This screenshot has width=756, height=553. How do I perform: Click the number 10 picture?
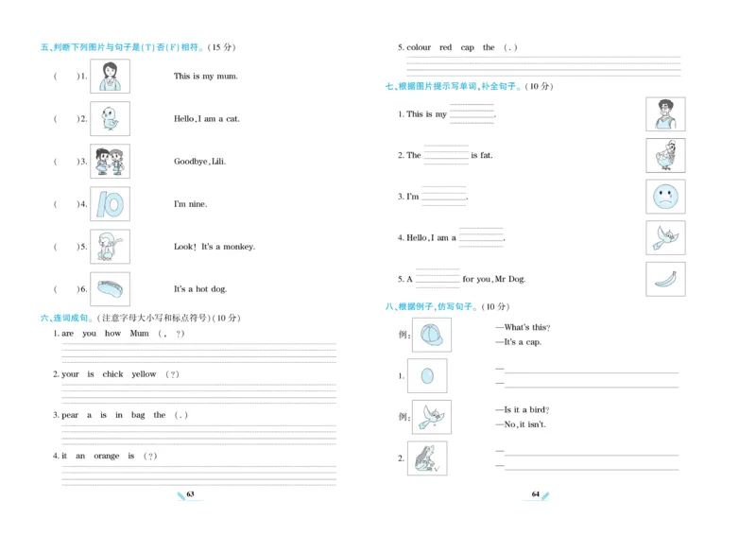point(110,204)
